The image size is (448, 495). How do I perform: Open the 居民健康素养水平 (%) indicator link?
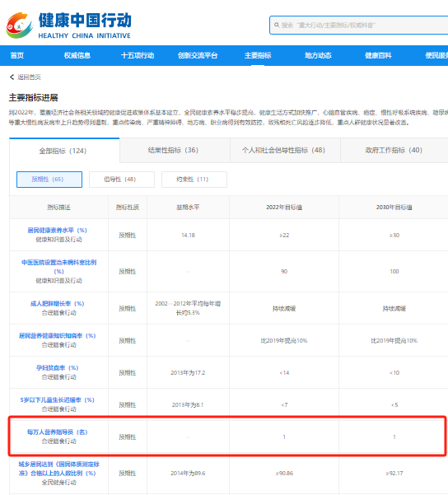click(57, 230)
